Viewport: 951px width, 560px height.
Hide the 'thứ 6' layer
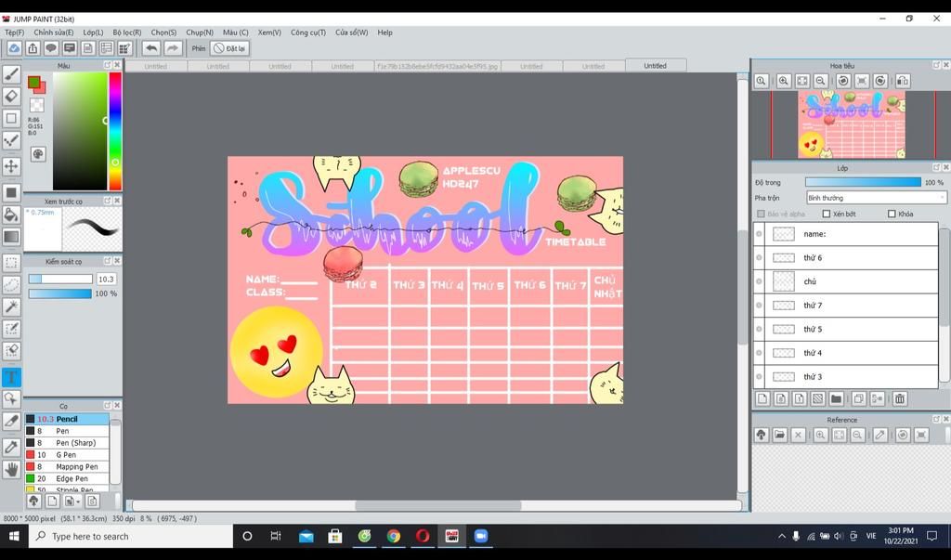[x=759, y=257]
